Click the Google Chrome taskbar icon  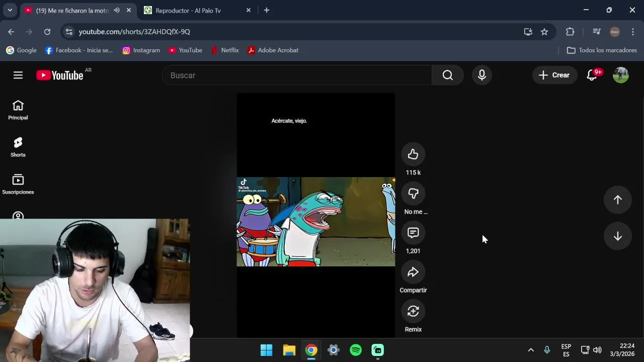[311, 350]
